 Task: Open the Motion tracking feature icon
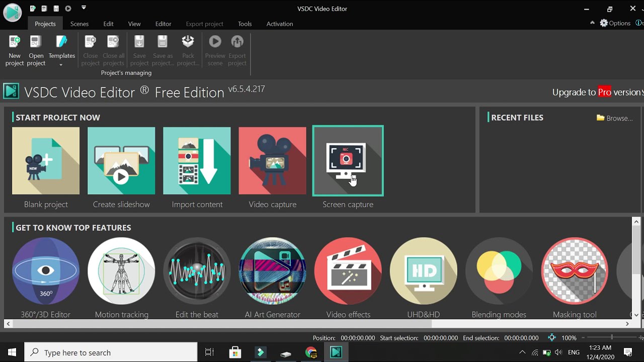pos(121,271)
